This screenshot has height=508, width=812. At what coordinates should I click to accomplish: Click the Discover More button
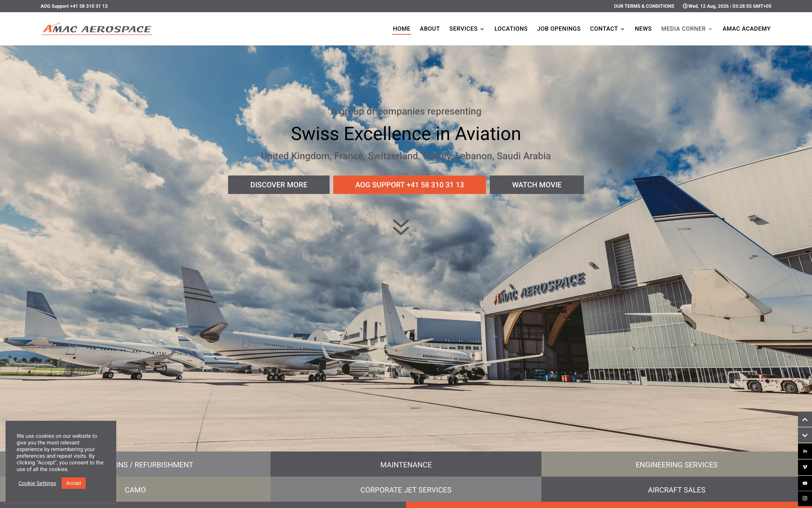coord(279,185)
